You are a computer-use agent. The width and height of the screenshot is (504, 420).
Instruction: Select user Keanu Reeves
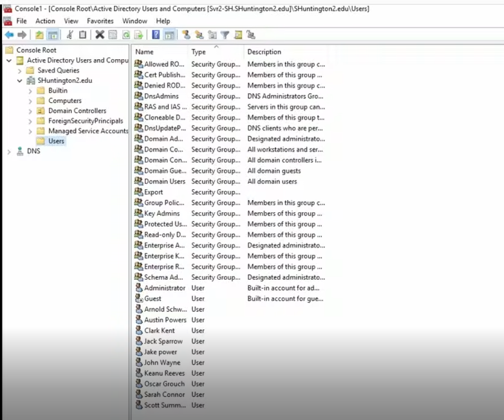(x=164, y=373)
